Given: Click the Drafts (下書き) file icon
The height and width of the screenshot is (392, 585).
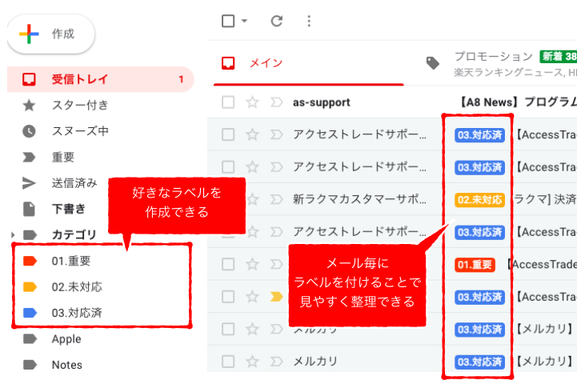Looking at the screenshot, I should (x=29, y=209).
